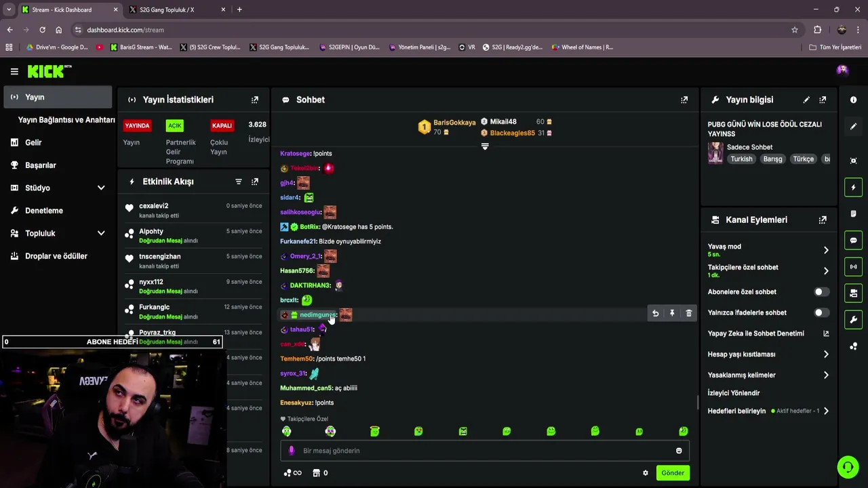Collapse the chat leaderboard arrow below Mikail48

pyautogui.click(x=485, y=146)
